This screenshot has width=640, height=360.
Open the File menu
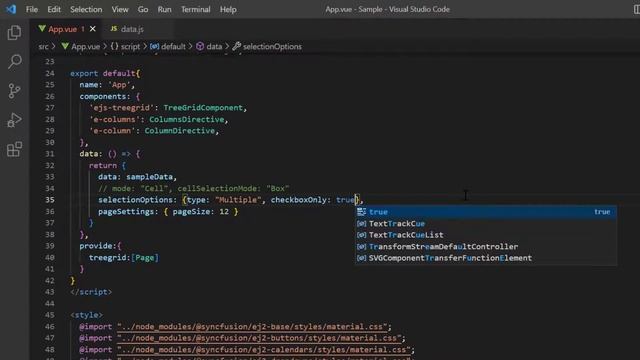coord(32,9)
